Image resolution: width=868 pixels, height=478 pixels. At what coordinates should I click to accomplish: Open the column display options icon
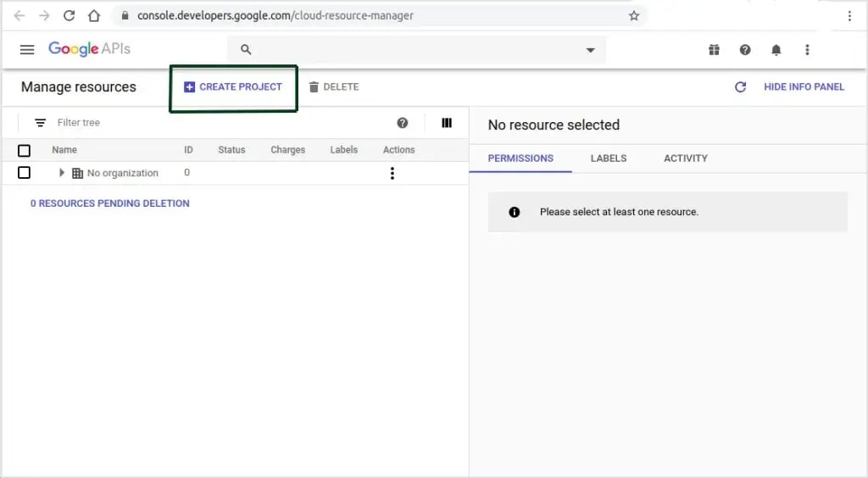coord(447,123)
